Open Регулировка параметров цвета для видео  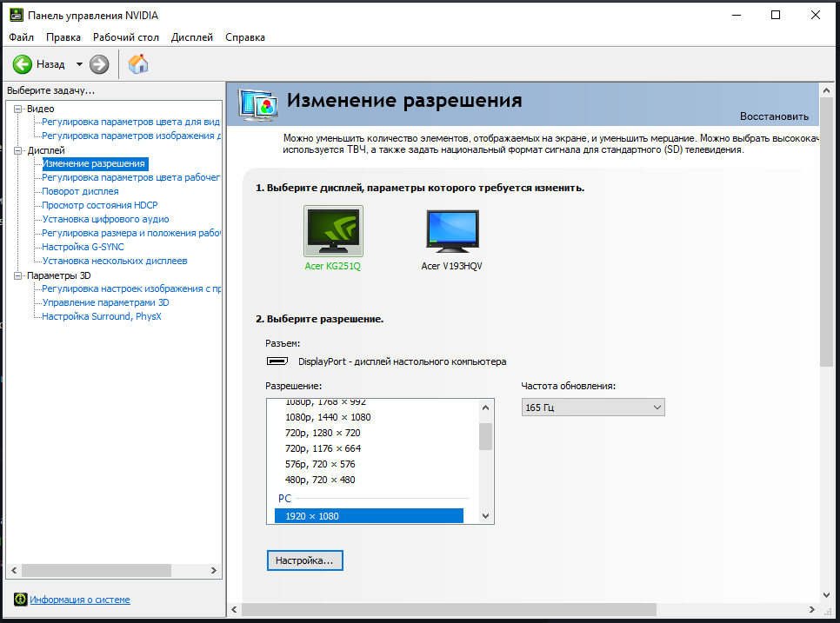(130, 122)
